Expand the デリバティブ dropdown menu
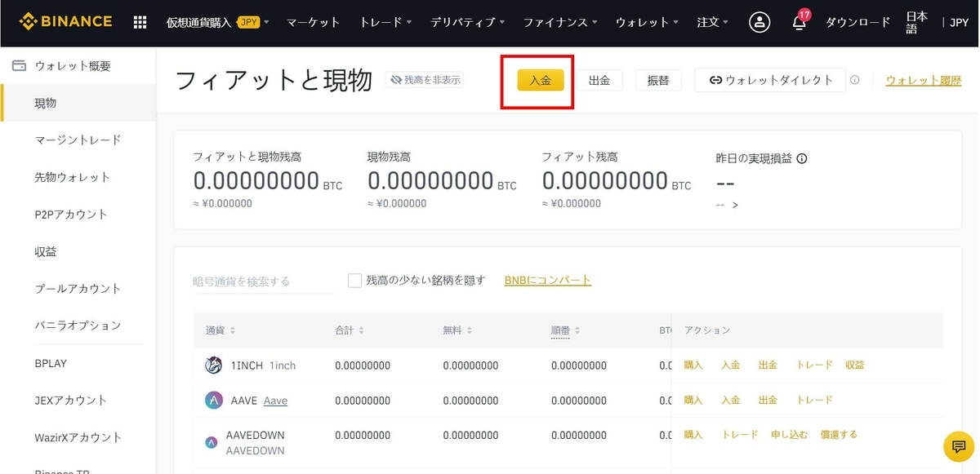The height and width of the screenshot is (474, 980). pyautogui.click(x=468, y=22)
